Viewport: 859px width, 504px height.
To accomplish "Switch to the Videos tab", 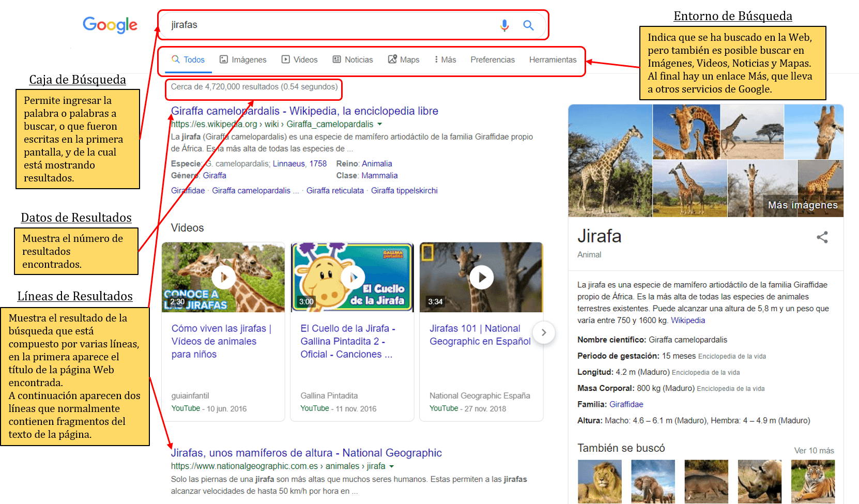I will [299, 59].
